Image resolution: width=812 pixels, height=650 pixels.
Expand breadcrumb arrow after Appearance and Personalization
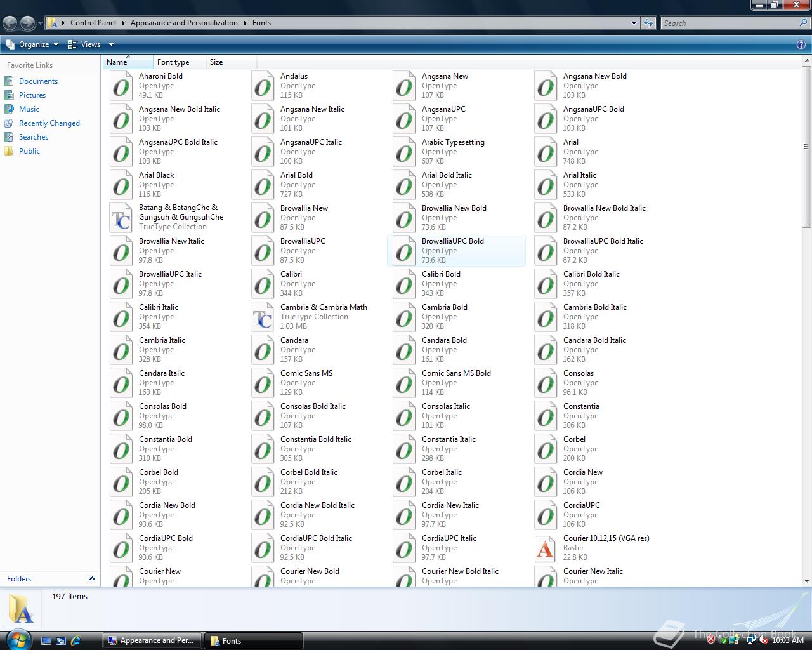pyautogui.click(x=245, y=23)
